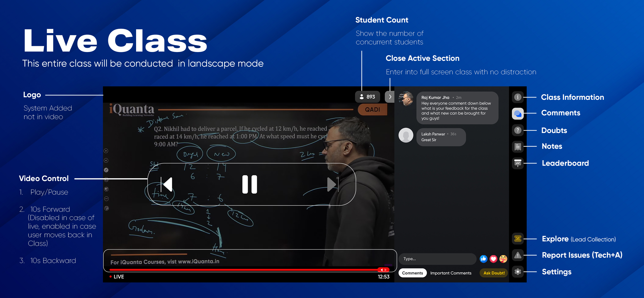
Task: Select the pen annotation icon in the video
Action: click(x=106, y=170)
